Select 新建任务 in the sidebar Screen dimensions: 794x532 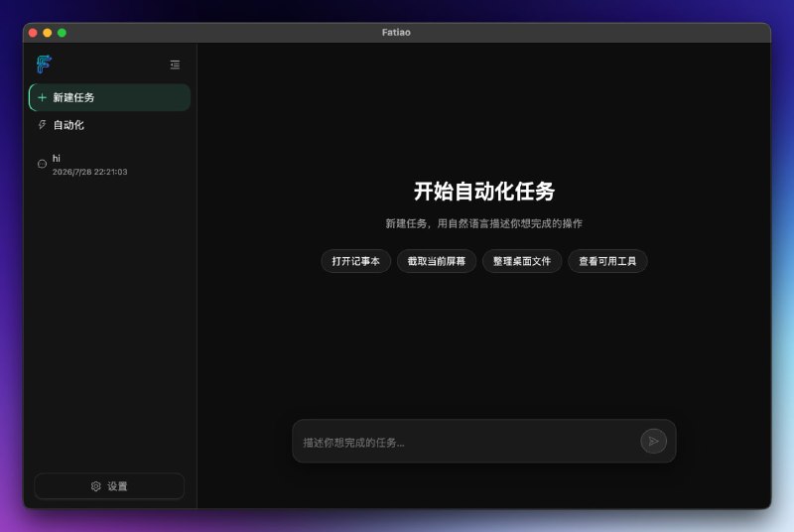click(110, 97)
